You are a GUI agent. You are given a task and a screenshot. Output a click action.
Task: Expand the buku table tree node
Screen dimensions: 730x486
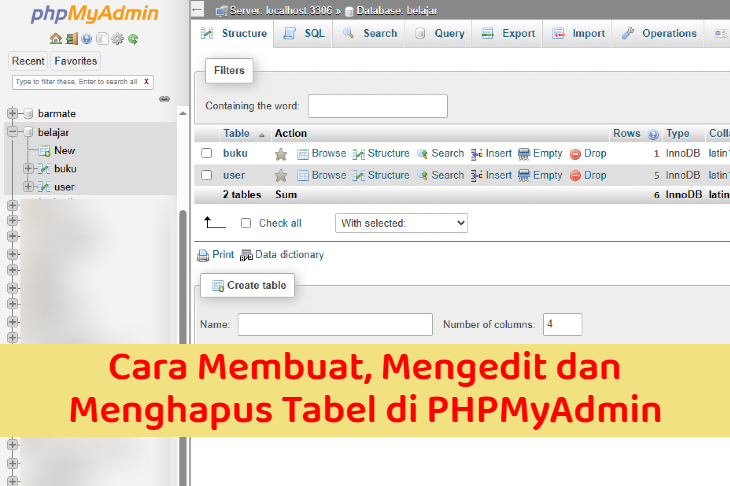tap(28, 169)
